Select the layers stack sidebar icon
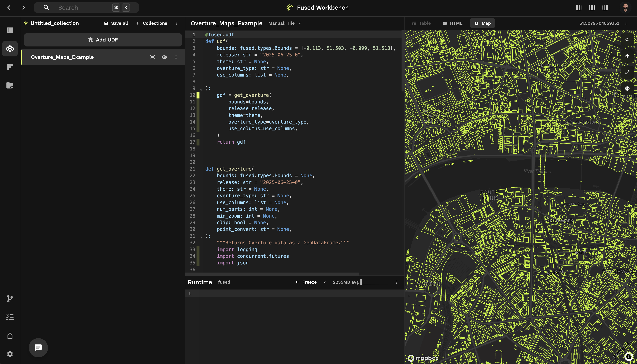 pos(10,48)
